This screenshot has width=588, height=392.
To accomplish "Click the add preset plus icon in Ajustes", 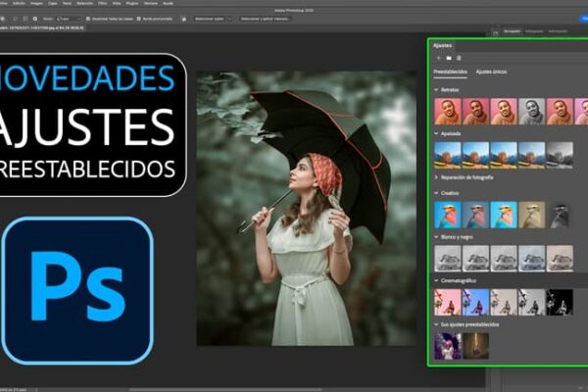I will coord(439,58).
